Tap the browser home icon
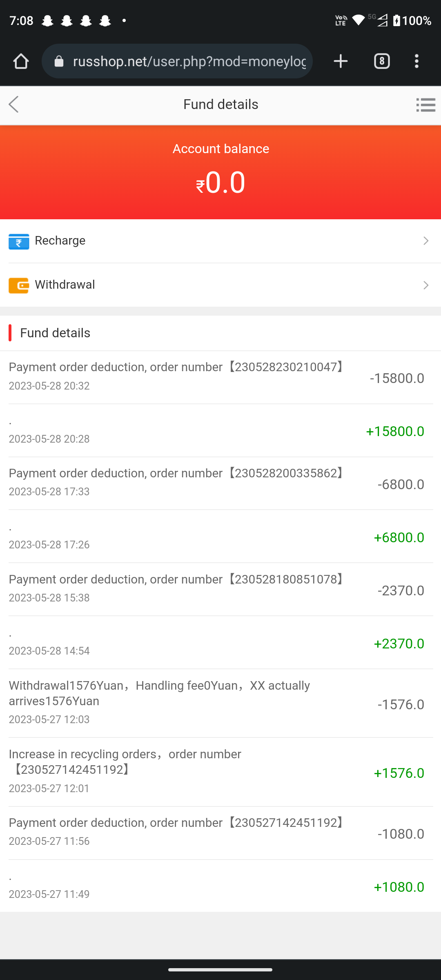This screenshot has height=980, width=441. (21, 61)
